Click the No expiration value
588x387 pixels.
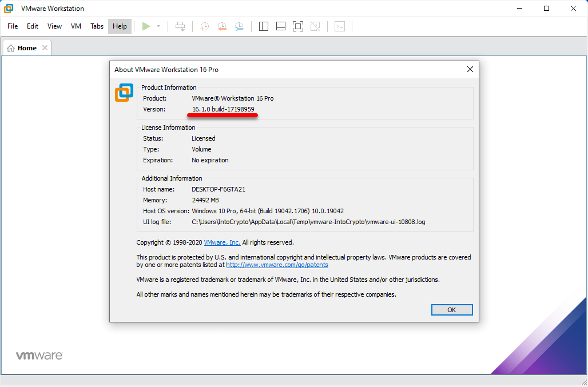click(x=210, y=160)
